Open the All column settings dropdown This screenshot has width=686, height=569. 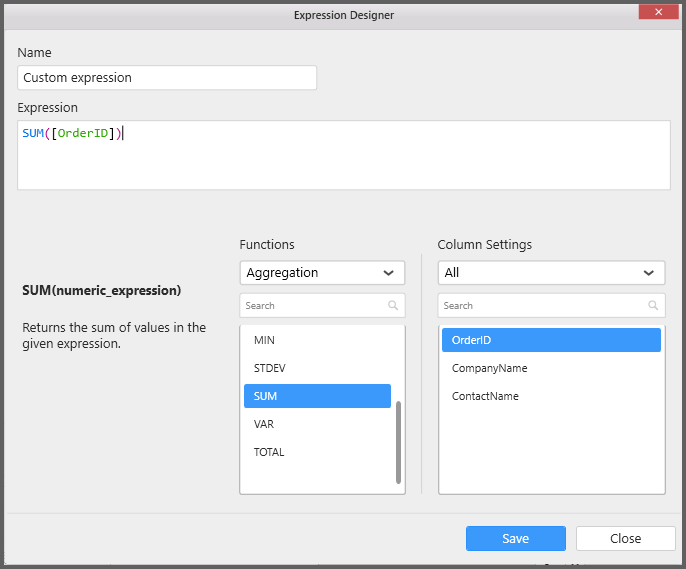pyautogui.click(x=551, y=273)
